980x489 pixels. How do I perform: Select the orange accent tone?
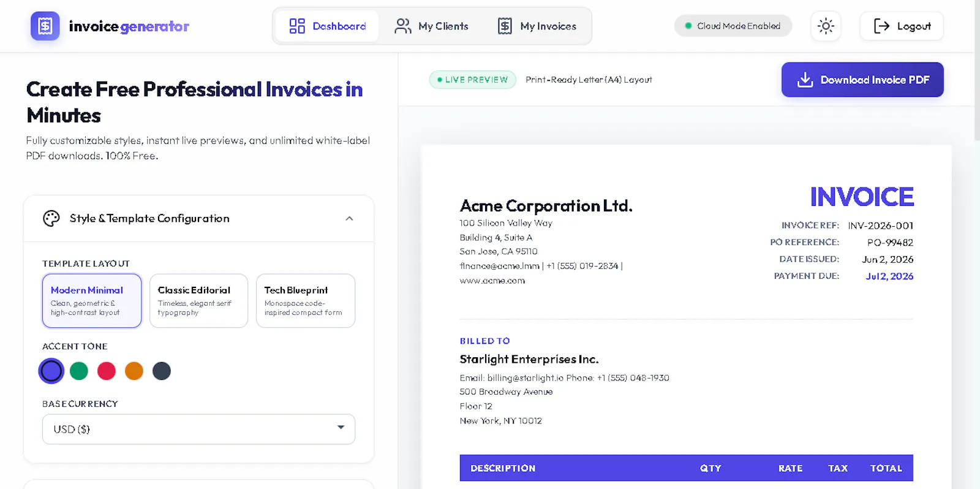pos(134,371)
